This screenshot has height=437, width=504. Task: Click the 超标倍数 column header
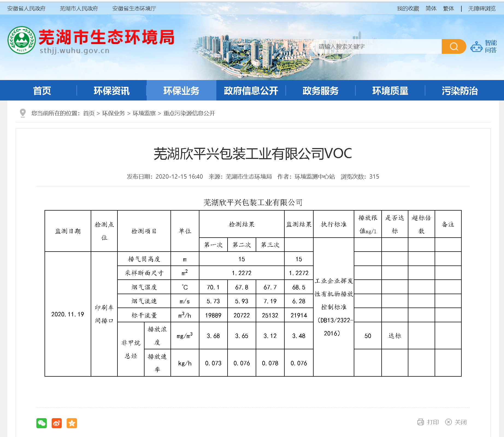point(421,224)
